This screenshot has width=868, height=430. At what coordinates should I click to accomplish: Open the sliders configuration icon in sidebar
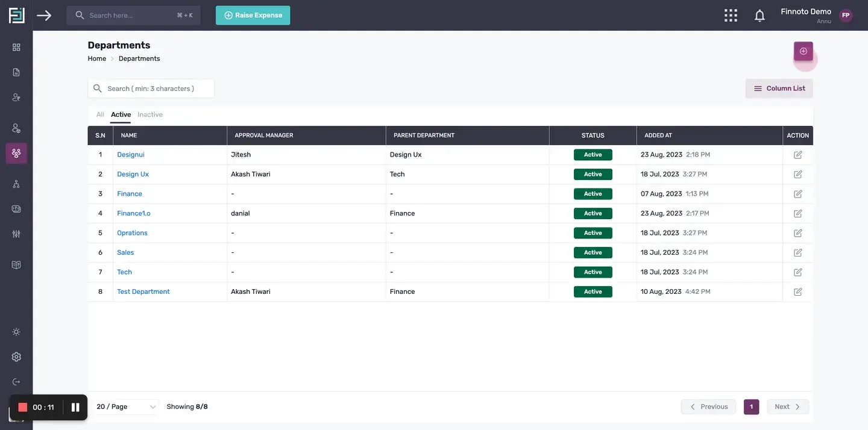click(16, 234)
